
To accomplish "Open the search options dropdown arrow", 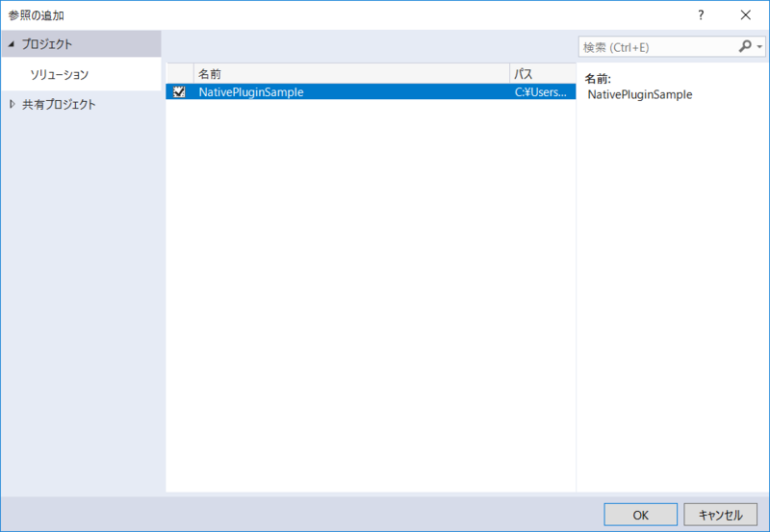I will tap(759, 47).
